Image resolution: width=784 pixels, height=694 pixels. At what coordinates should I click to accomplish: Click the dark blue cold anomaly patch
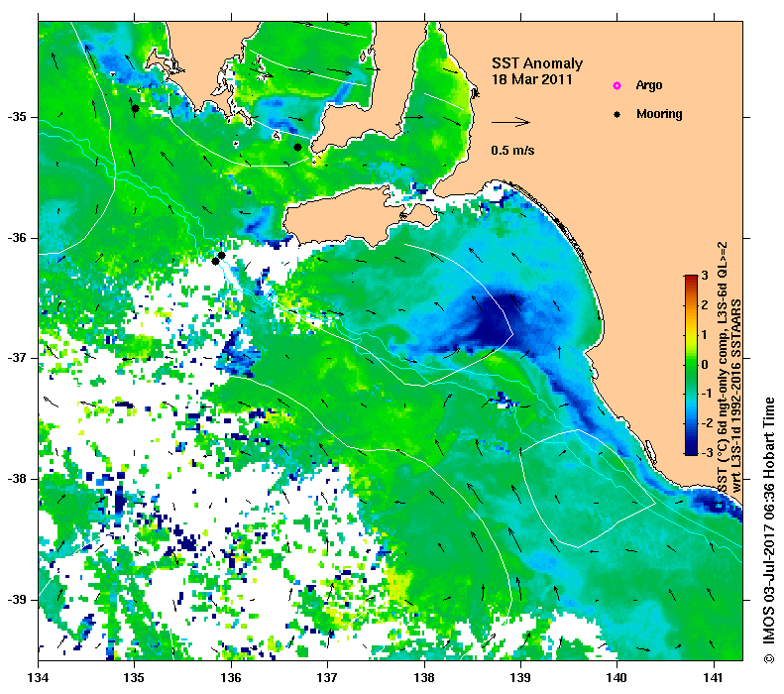(493, 320)
